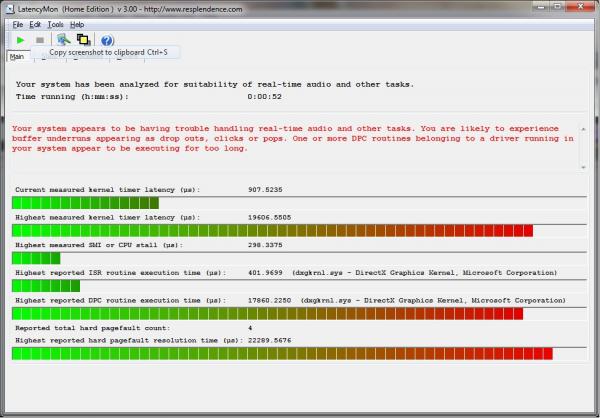Start monitoring with the green play icon
Image resolution: width=600 pixels, height=418 pixels.
[19, 40]
